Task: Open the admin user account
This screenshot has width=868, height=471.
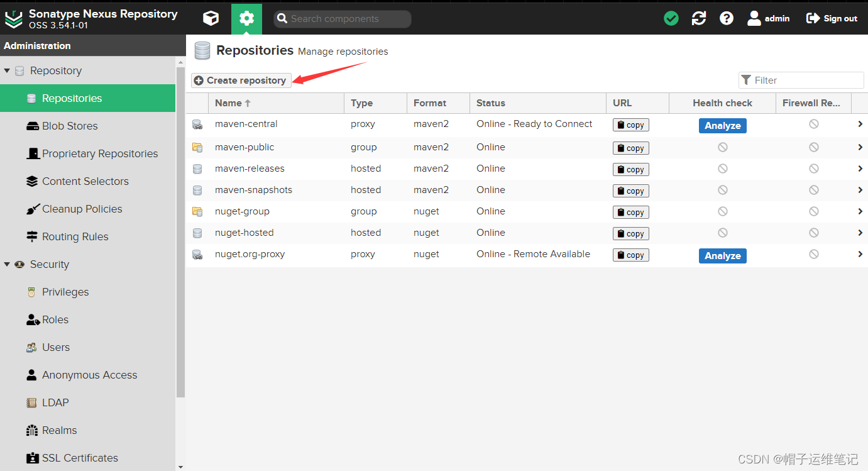Action: click(769, 18)
